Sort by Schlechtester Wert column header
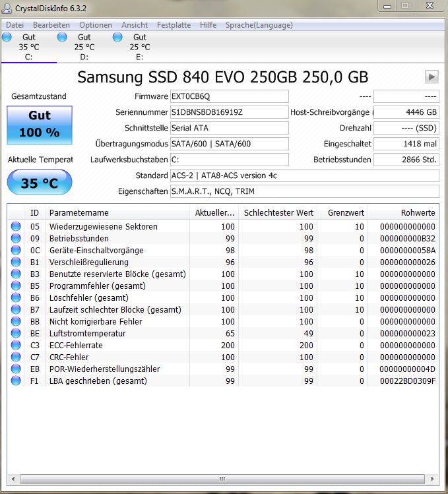This screenshot has width=448, height=494. pyautogui.click(x=278, y=212)
